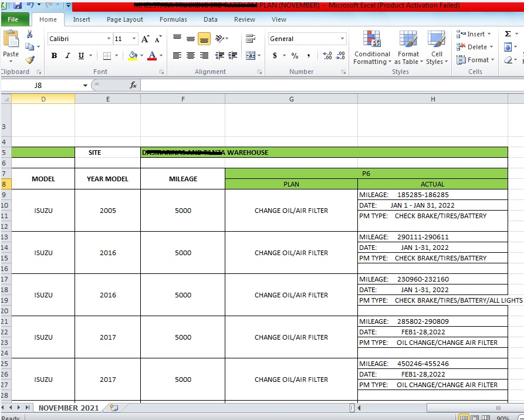524x420 pixels.
Task: Save the workbook with the disk icon
Action: point(17,5)
